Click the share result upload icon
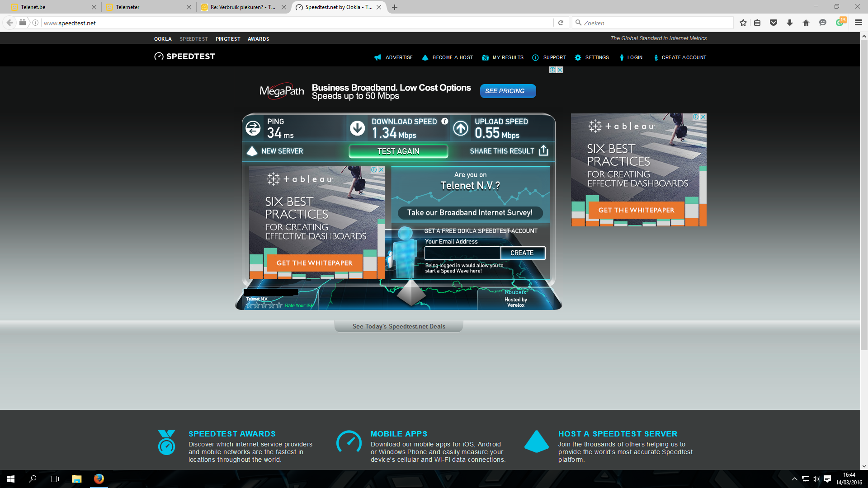The width and height of the screenshot is (868, 488). pyautogui.click(x=544, y=151)
